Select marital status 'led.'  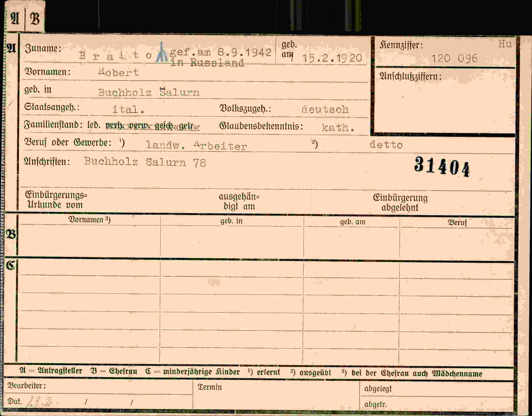click(94, 125)
